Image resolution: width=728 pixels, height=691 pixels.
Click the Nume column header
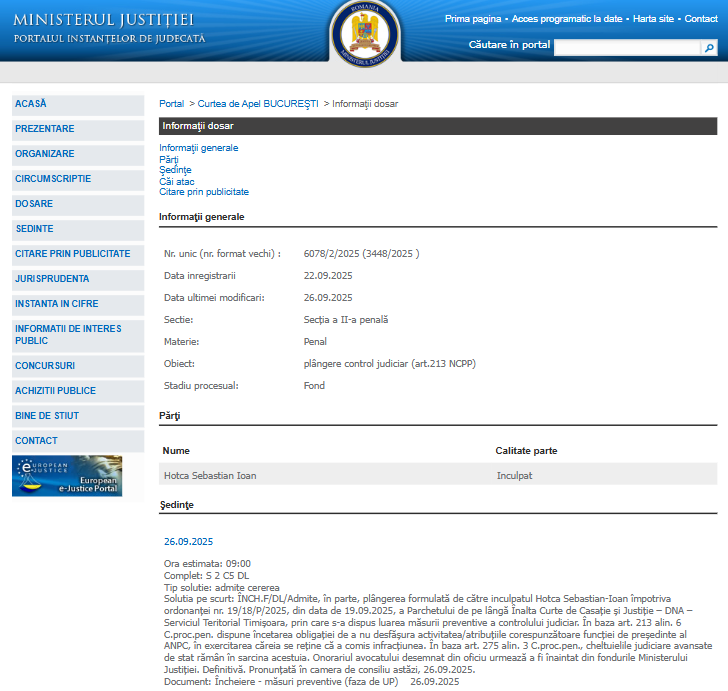[x=176, y=451]
